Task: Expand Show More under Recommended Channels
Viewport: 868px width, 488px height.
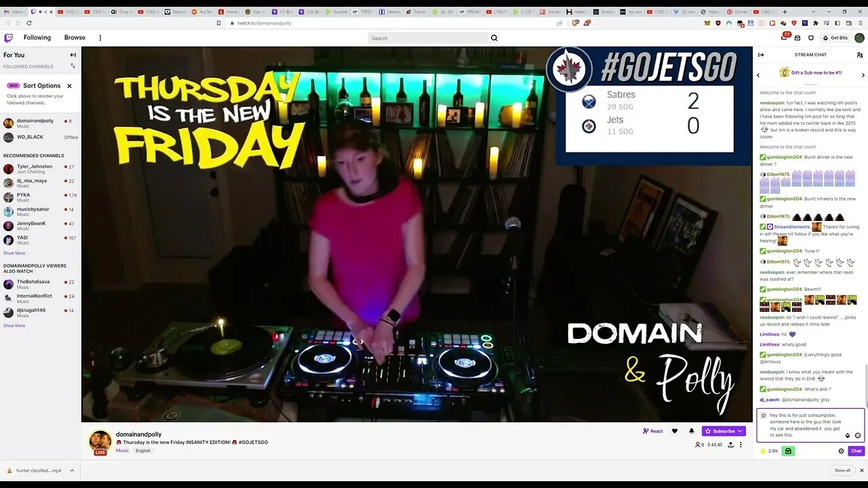Action: click(x=14, y=253)
